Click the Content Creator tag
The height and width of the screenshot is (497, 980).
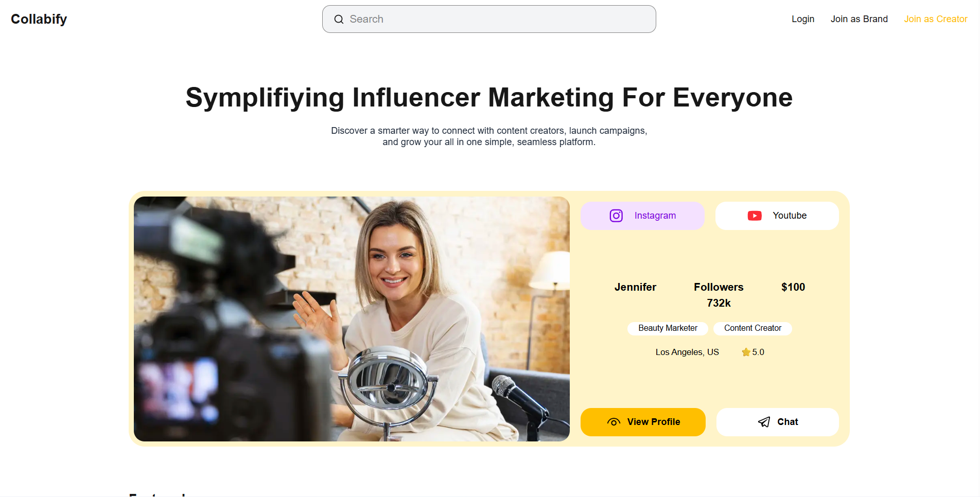(752, 328)
